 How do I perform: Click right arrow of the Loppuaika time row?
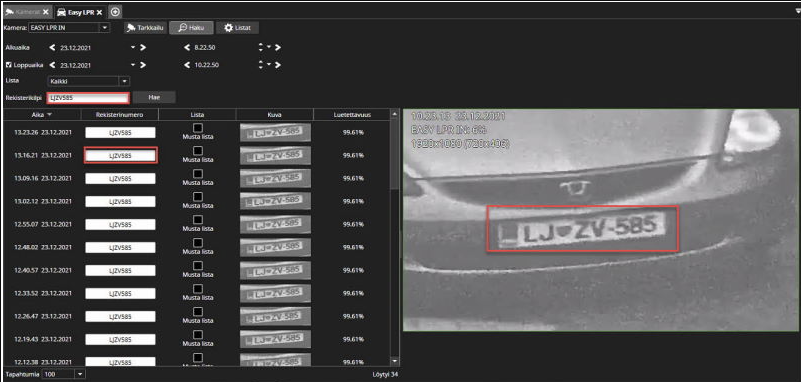(278, 65)
